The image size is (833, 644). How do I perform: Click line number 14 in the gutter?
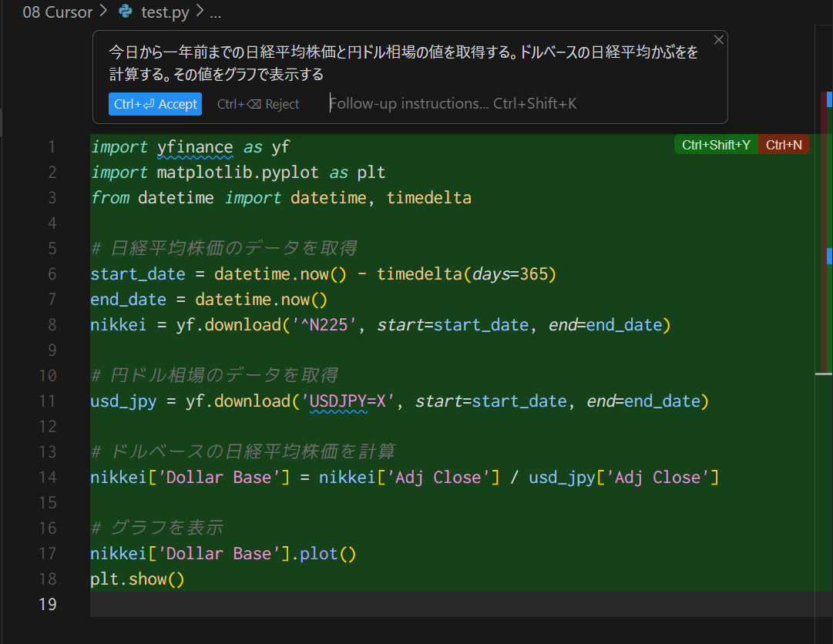pos(47,477)
